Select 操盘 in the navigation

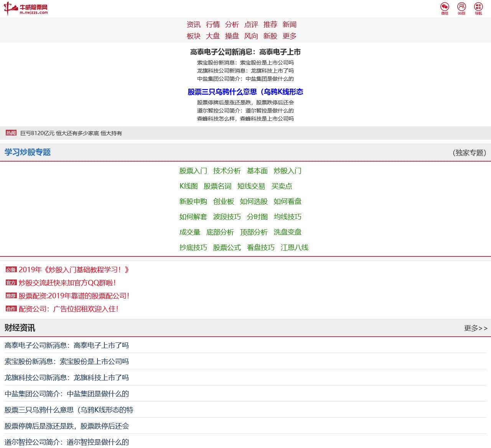tap(232, 36)
